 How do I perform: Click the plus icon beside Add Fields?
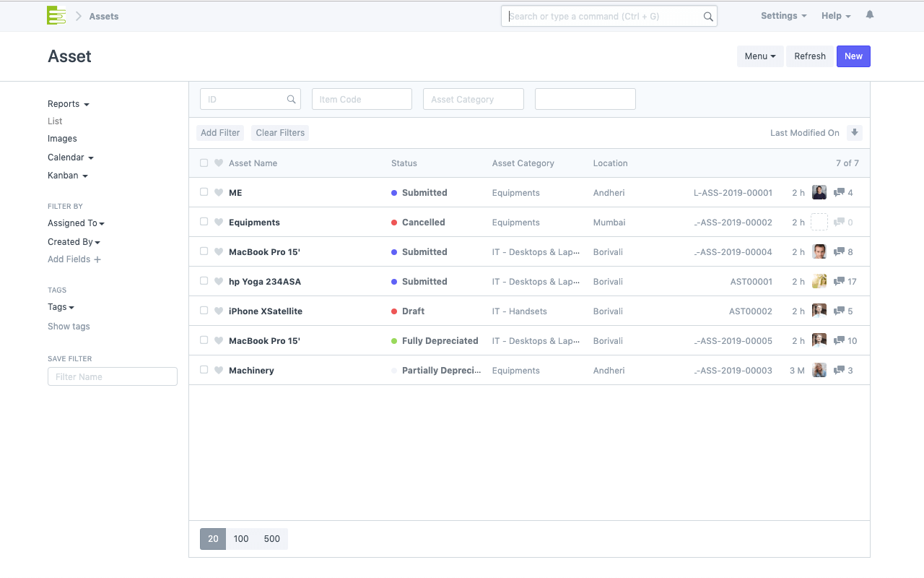pos(97,259)
